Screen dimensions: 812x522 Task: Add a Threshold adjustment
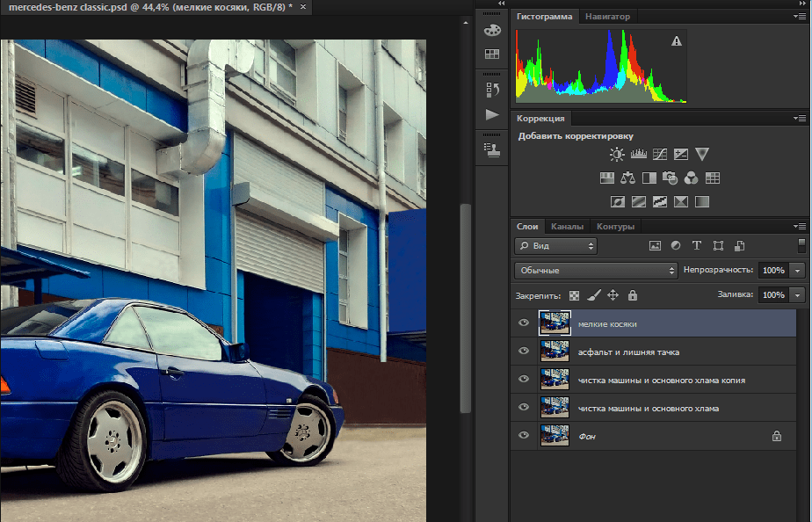tap(660, 201)
